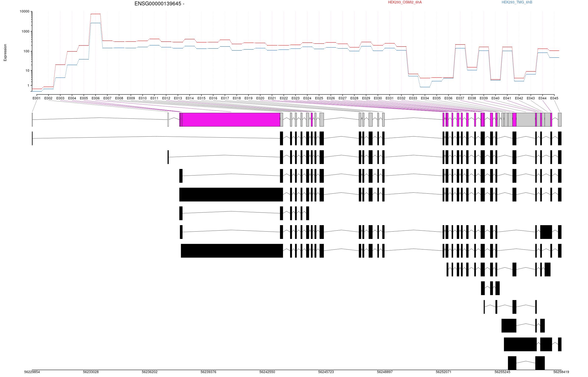Click genomic coordinate 56229854

pos(32,372)
